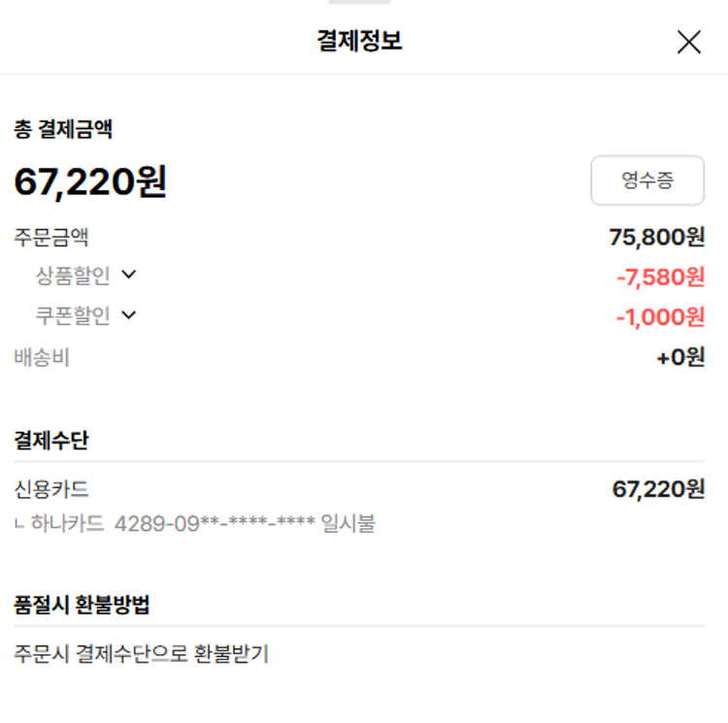Click the 쿠폰할인 label text
This screenshot has height=723, width=728.
(x=73, y=315)
